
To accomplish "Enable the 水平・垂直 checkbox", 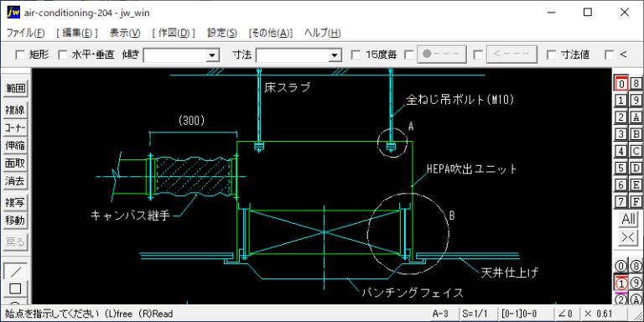I will pyautogui.click(x=62, y=55).
